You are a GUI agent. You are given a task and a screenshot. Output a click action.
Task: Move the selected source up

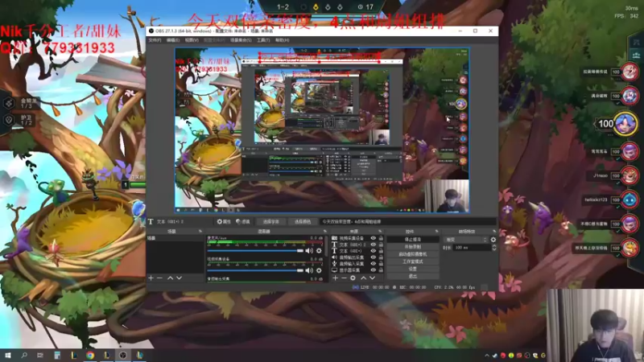pos(363,278)
